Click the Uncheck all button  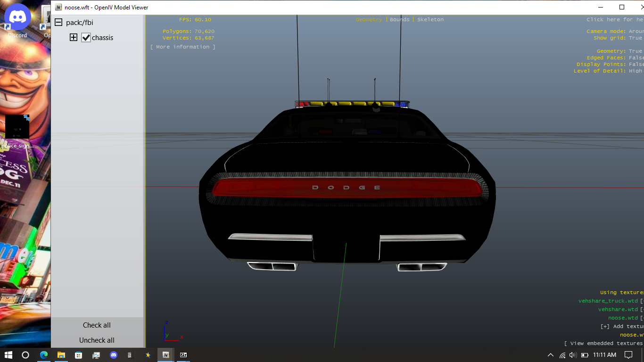tap(97, 340)
